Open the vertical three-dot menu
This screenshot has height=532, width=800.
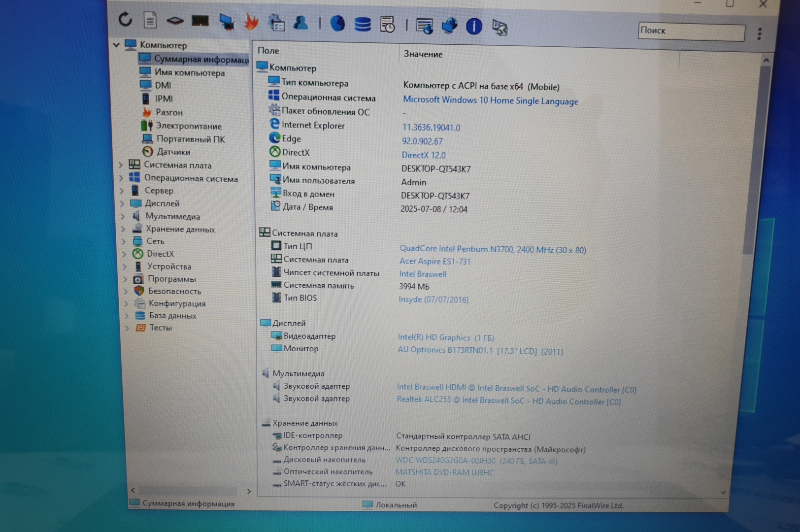click(759, 33)
